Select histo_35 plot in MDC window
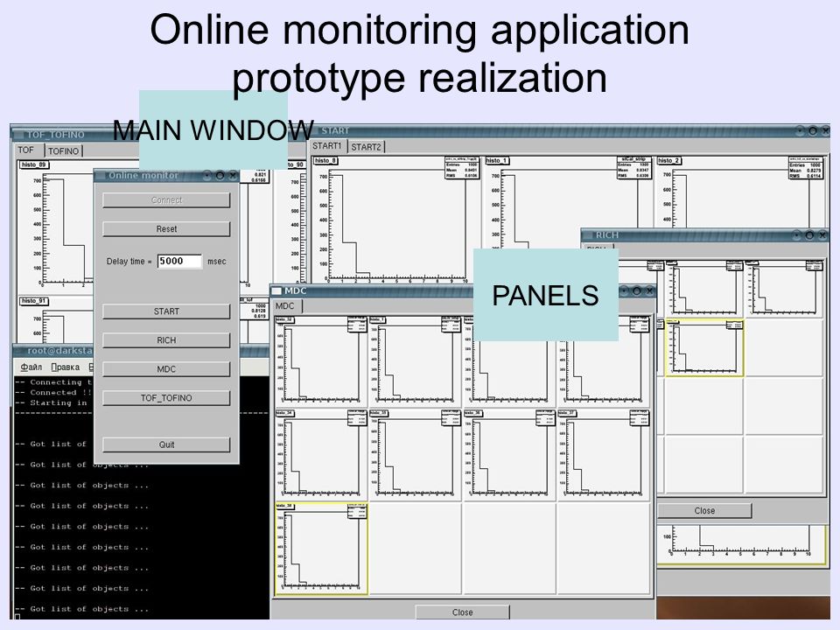This screenshot has width=840, height=630. click(415, 455)
